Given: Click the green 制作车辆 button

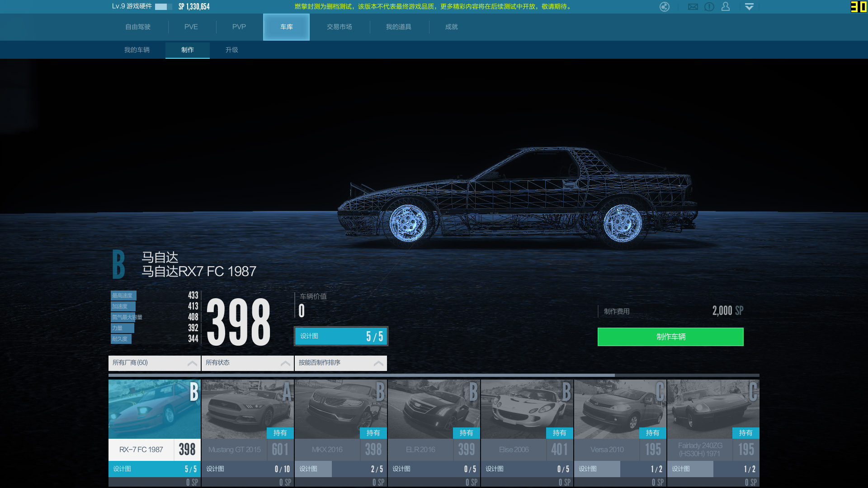Looking at the screenshot, I should tap(671, 337).
